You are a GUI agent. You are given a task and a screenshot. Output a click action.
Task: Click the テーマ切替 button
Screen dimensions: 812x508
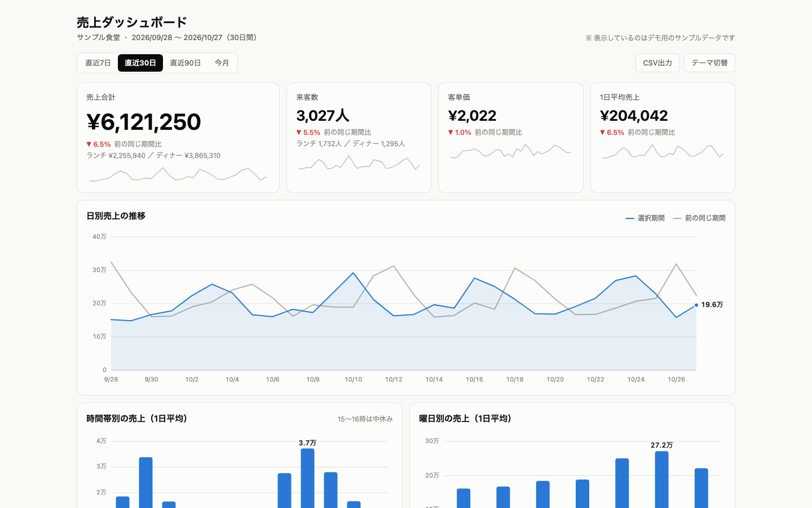[x=709, y=63]
